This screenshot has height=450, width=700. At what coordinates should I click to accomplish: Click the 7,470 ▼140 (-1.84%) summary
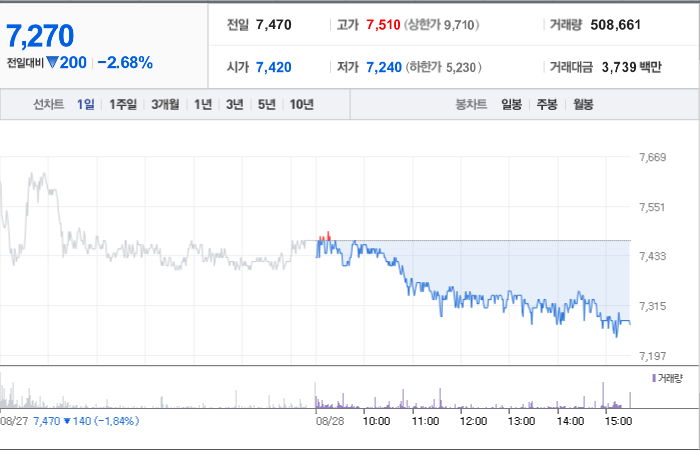click(x=86, y=421)
